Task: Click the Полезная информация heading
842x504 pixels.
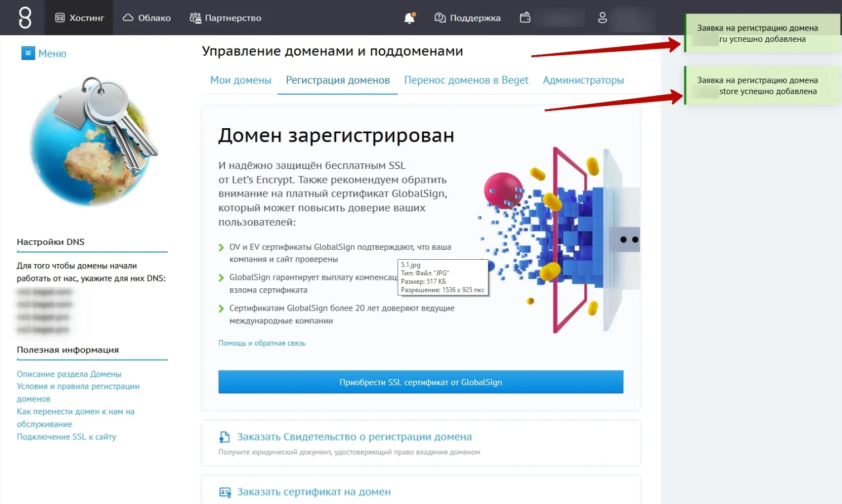Action: point(67,350)
